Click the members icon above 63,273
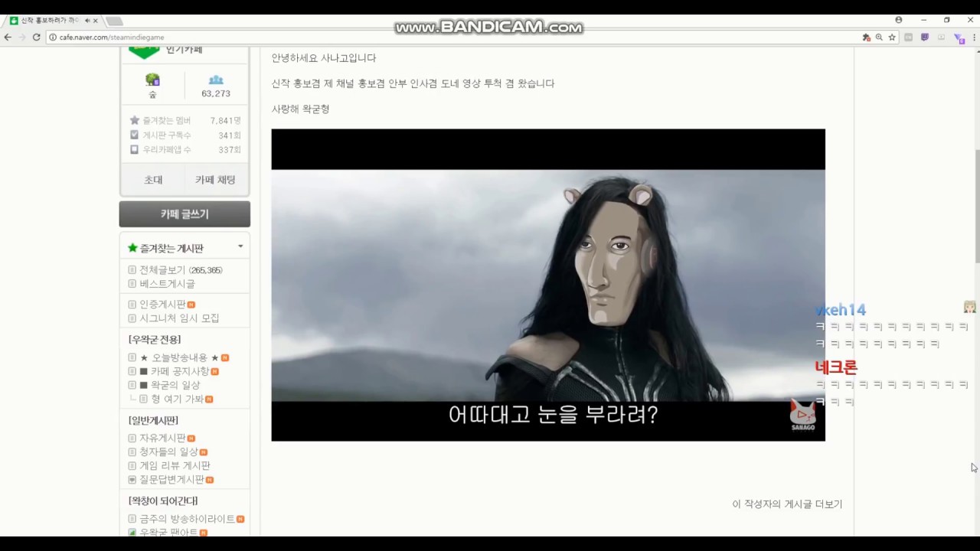The image size is (980, 551). point(216,80)
